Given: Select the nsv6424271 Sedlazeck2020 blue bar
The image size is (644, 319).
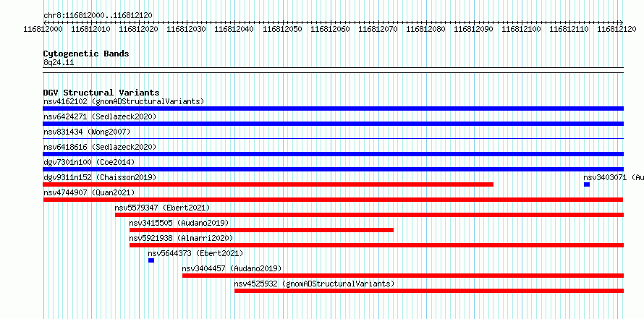Looking at the screenshot, I should pyautogui.click(x=333, y=124).
